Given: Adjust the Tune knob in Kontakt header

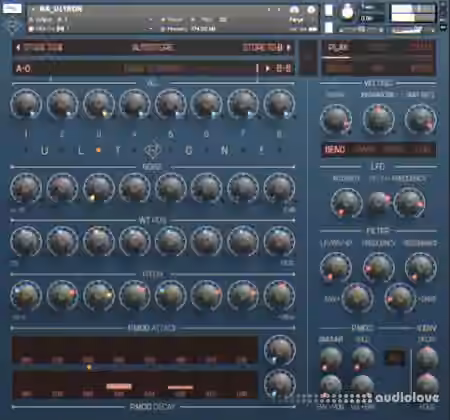Looking at the screenshot, I should tap(347, 12).
